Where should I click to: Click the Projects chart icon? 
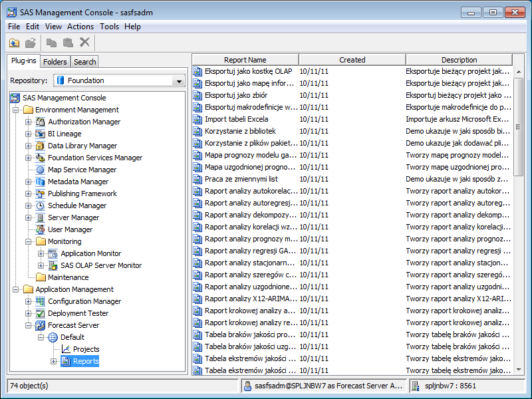click(66, 349)
